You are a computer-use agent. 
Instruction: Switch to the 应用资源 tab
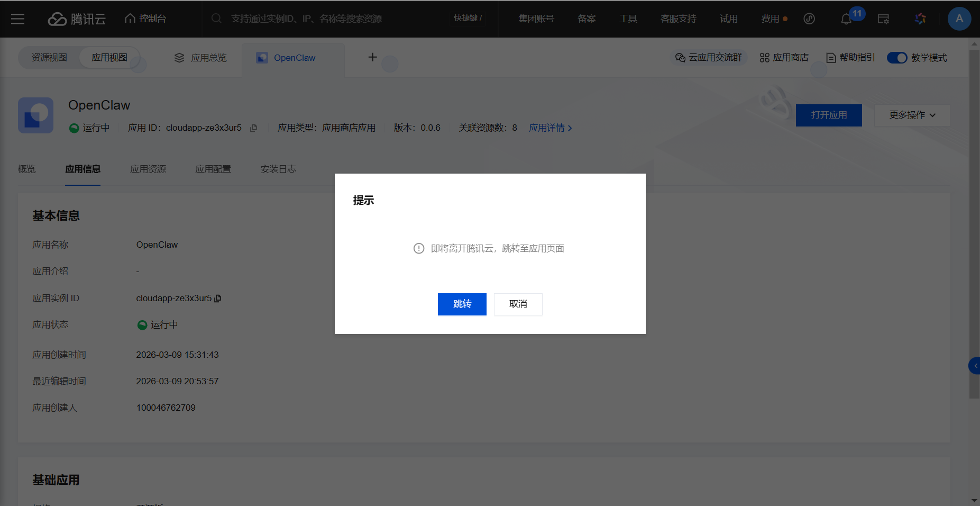(x=148, y=169)
